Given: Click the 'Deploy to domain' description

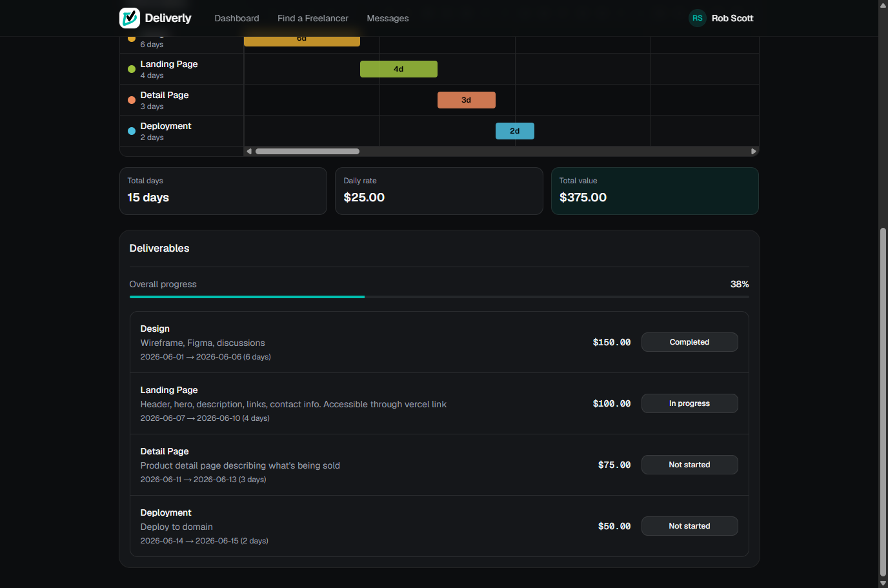Looking at the screenshot, I should 177,527.
